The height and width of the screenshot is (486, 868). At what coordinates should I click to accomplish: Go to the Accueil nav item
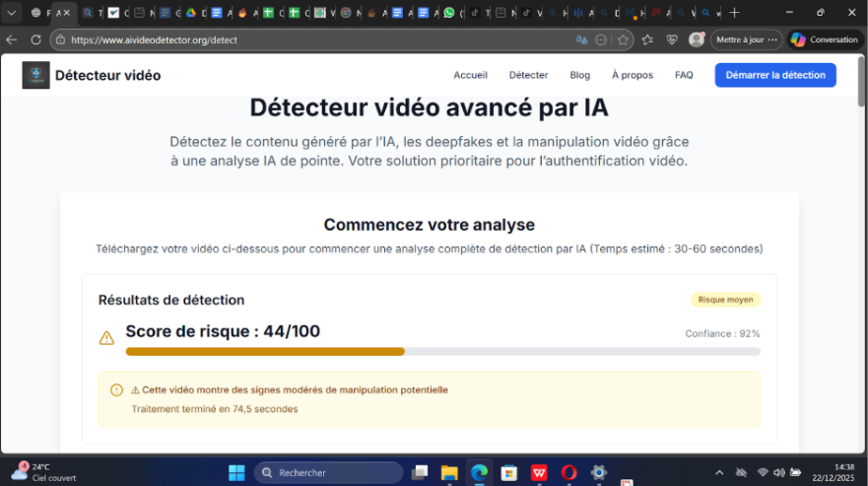(x=470, y=75)
